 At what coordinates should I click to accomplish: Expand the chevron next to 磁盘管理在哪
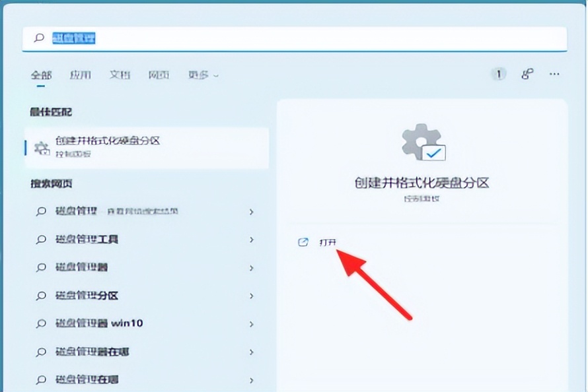(x=251, y=379)
